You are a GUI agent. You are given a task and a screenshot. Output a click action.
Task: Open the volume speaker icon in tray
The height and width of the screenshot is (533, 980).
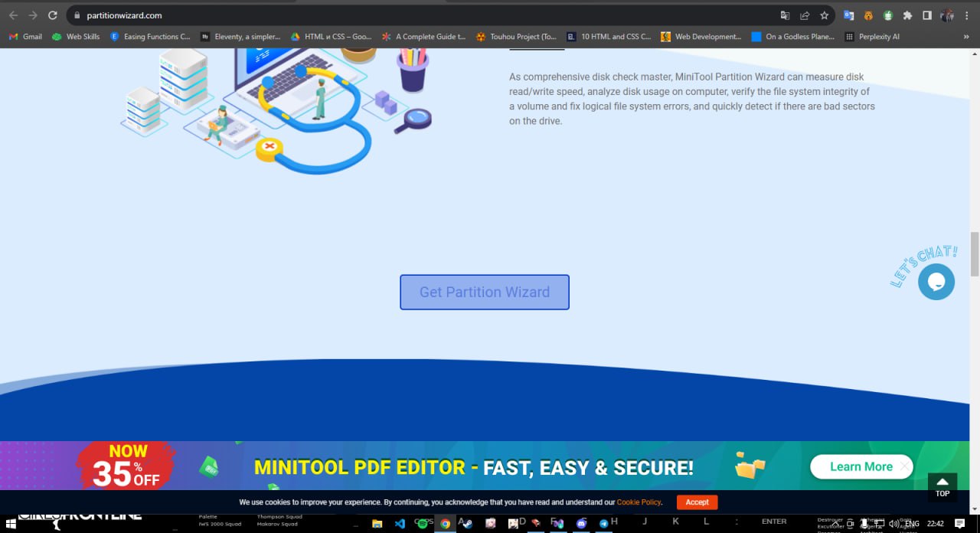[x=893, y=524]
